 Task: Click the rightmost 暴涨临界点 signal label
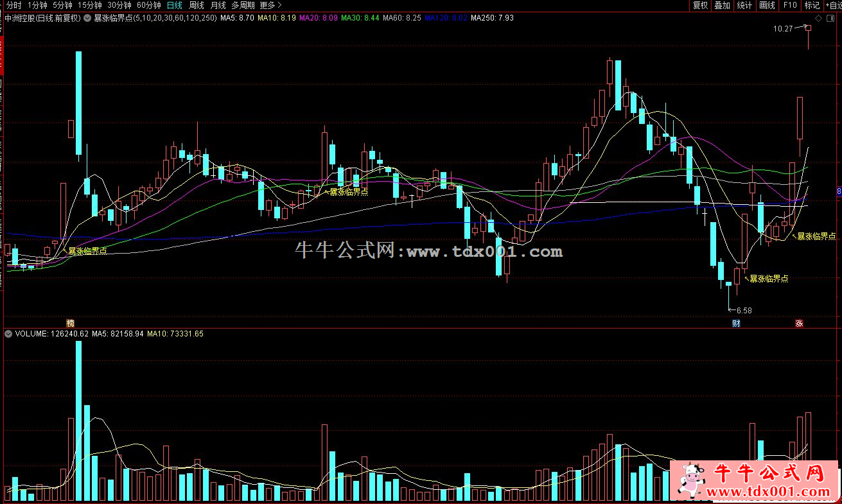(817, 236)
